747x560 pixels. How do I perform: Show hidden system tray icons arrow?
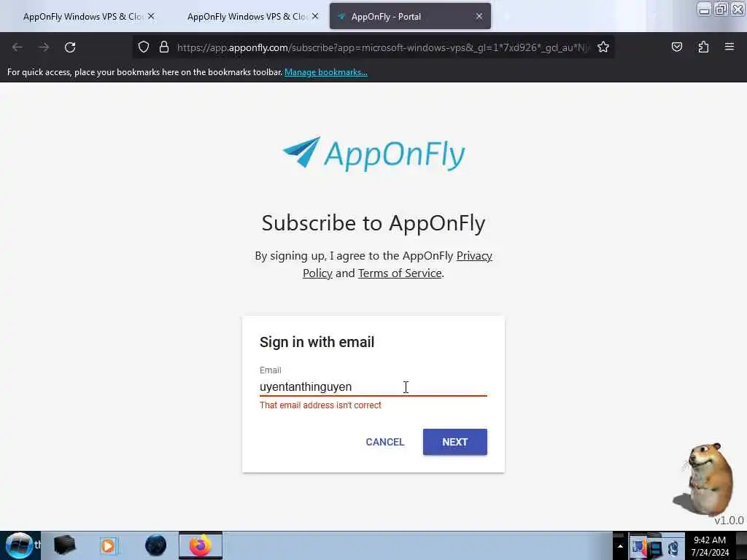[620, 546]
